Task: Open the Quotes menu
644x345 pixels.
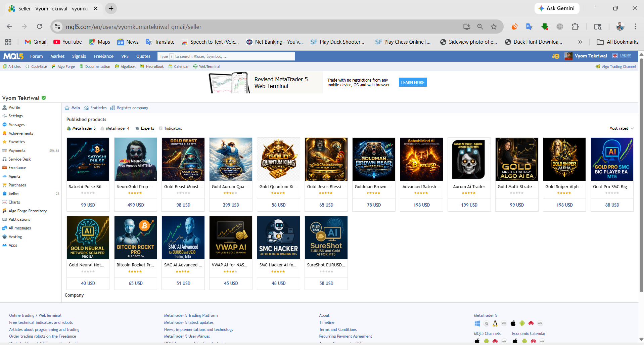Action: (x=143, y=56)
